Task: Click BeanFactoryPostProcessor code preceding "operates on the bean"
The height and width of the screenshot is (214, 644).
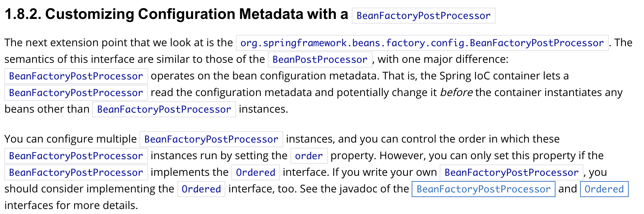Action: click(x=76, y=76)
